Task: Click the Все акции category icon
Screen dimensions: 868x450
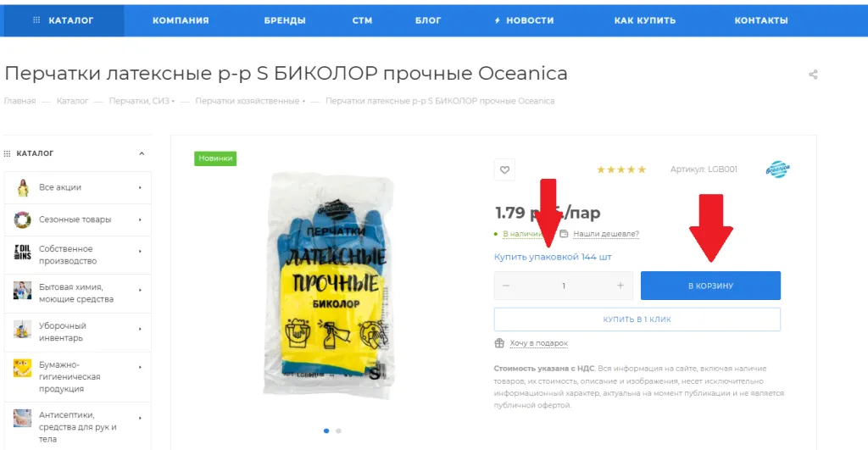Action: pos(23,187)
